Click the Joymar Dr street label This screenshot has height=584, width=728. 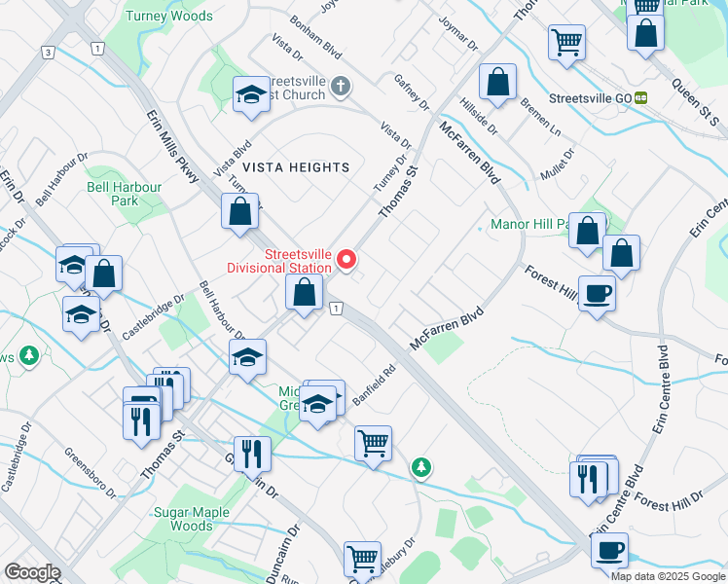tap(458, 33)
